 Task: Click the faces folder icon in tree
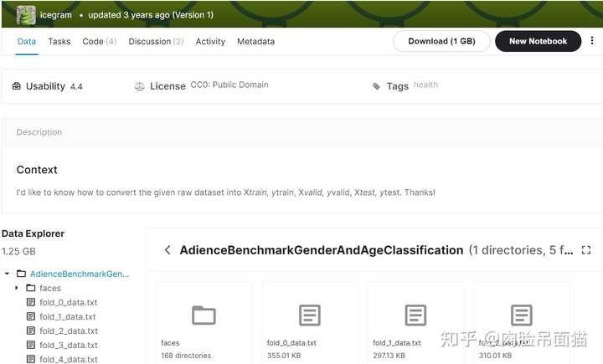point(31,288)
